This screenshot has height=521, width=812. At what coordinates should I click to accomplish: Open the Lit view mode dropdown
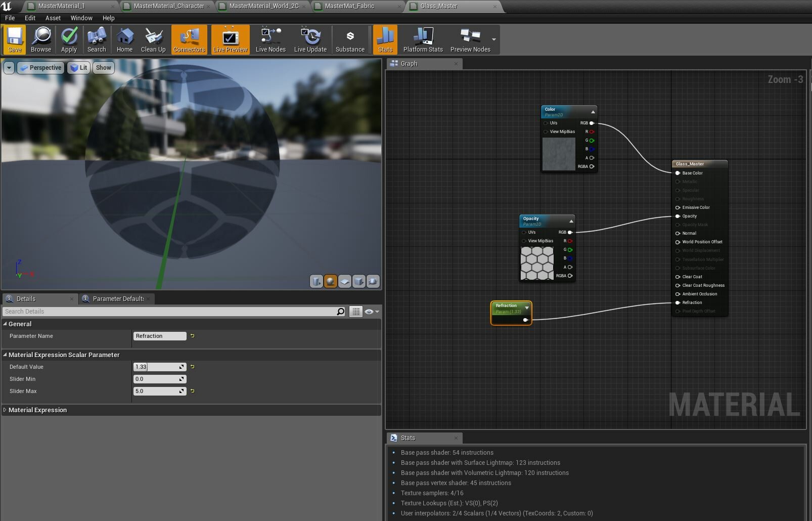point(79,67)
